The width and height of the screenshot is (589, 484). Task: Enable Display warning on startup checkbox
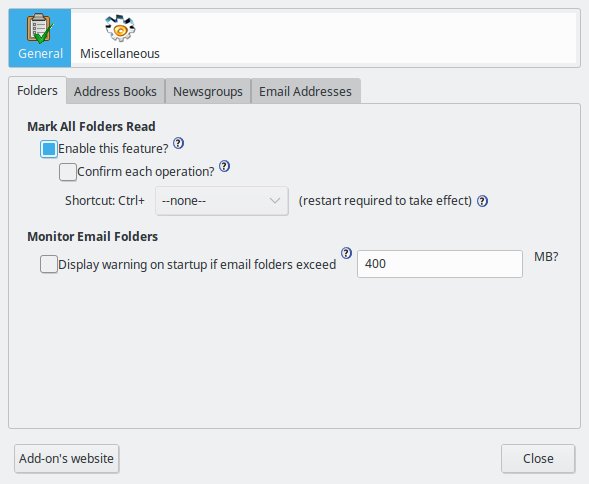click(49, 264)
